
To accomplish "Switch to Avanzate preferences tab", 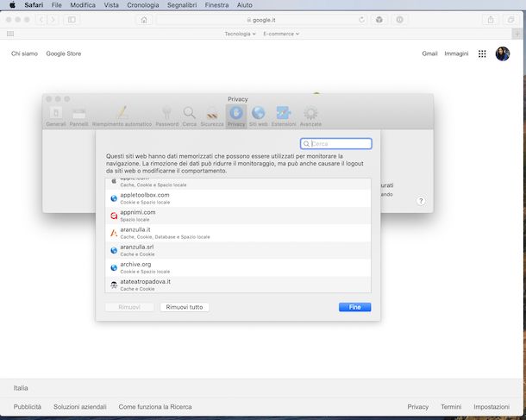I will [x=310, y=116].
